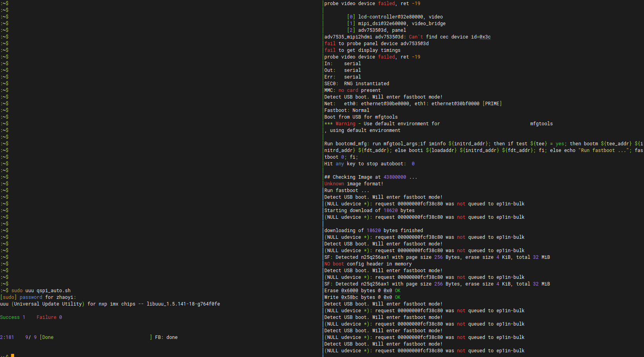
Task: Click 'MMC: no card present' line
Action: pos(352,90)
